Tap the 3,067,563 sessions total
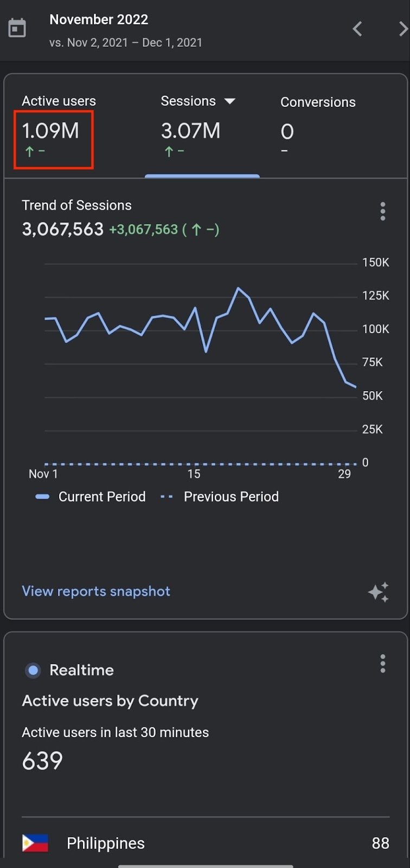Screen dimensions: 410x868 [x=63, y=229]
